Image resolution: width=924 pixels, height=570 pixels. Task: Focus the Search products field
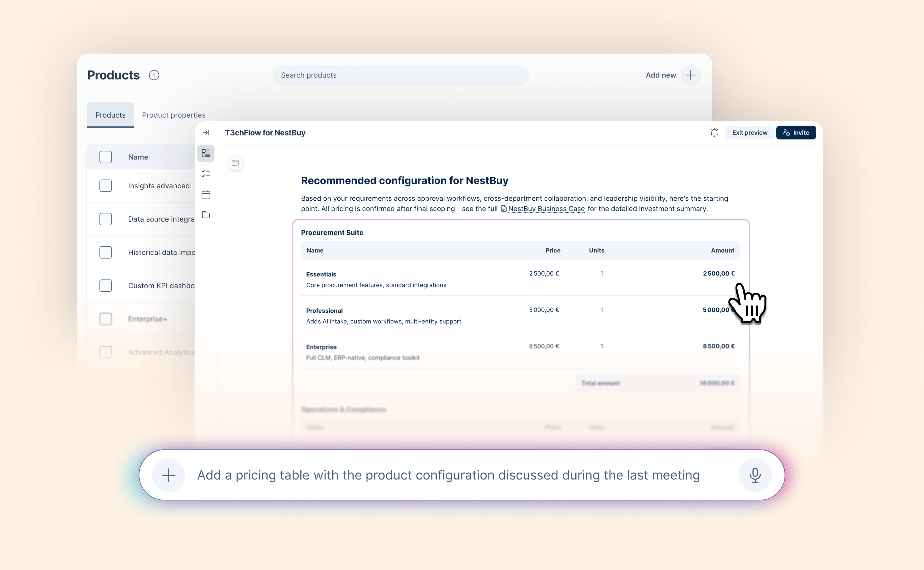click(401, 75)
